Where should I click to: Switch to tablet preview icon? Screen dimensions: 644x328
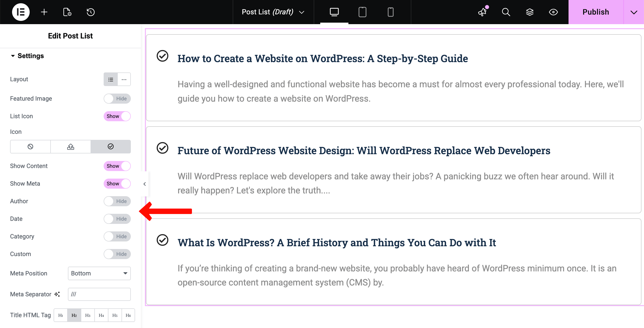tap(362, 12)
